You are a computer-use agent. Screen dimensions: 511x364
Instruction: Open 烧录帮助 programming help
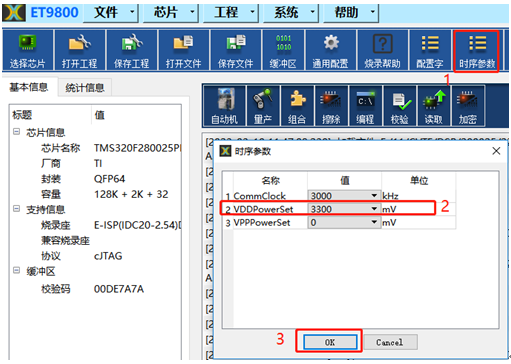(382, 50)
